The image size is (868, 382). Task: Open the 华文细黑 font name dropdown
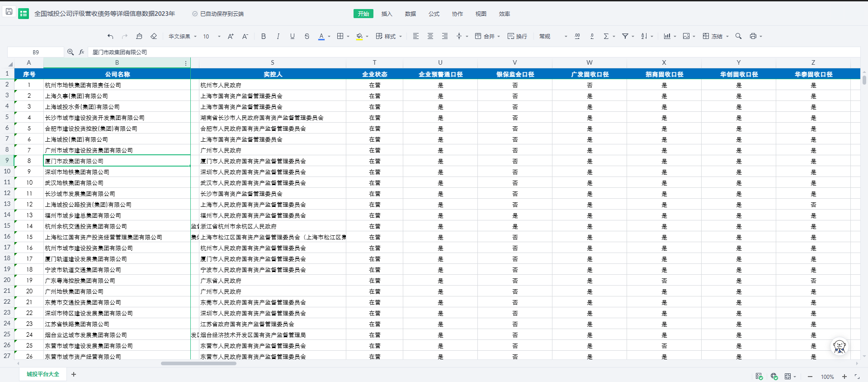[x=183, y=36]
